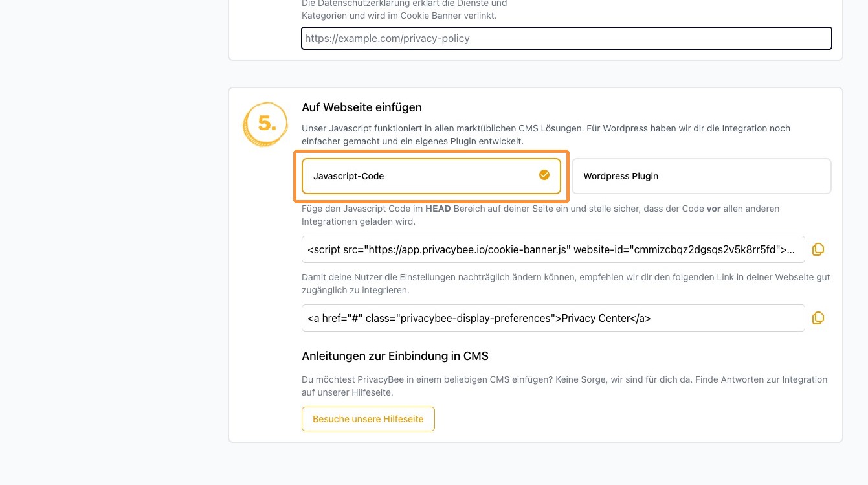Copy the Privacy Center link code
Screen dimensions: 868x485
(818, 318)
